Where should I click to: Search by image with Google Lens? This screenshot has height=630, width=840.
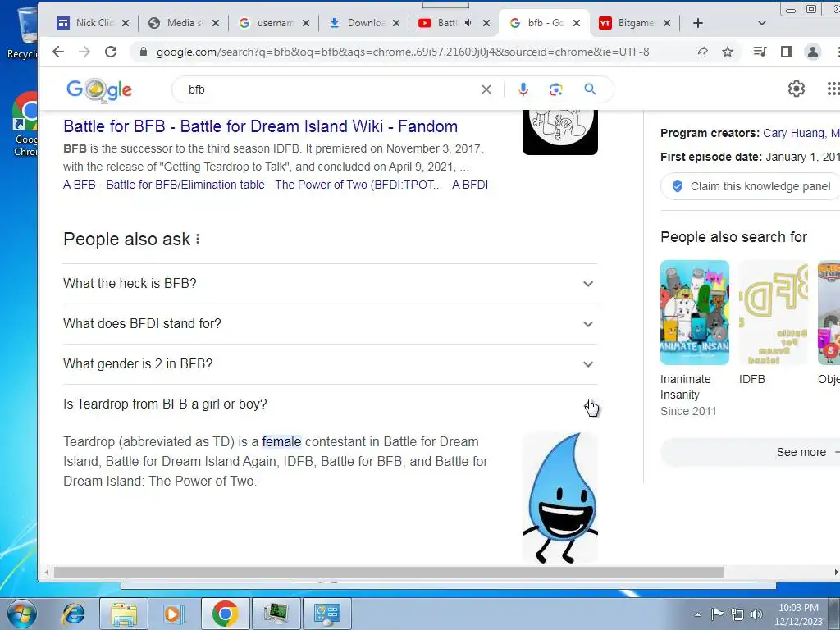pos(556,89)
